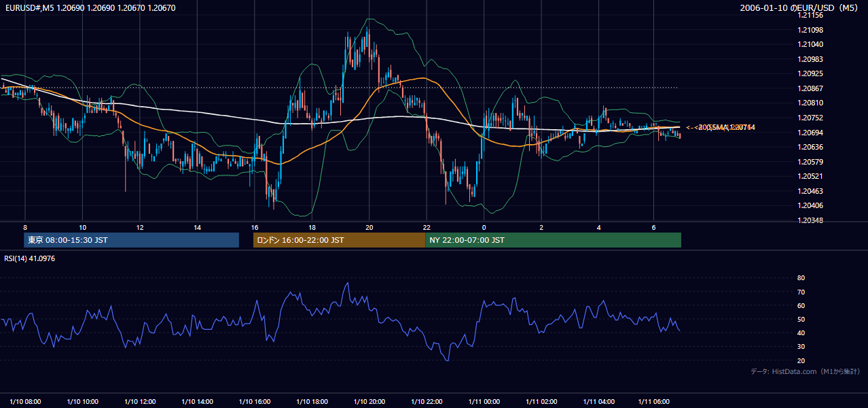Click price axis value 1.20694

[x=810, y=133]
